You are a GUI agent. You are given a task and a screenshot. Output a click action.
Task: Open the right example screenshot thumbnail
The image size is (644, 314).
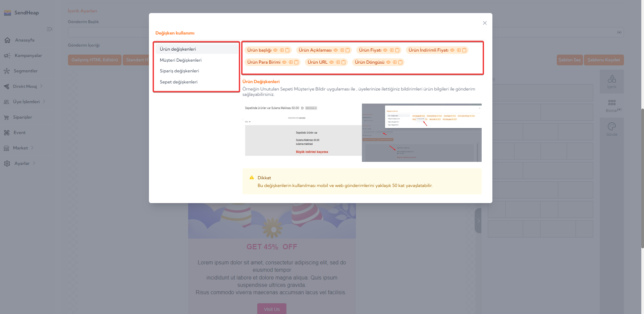tap(422, 133)
